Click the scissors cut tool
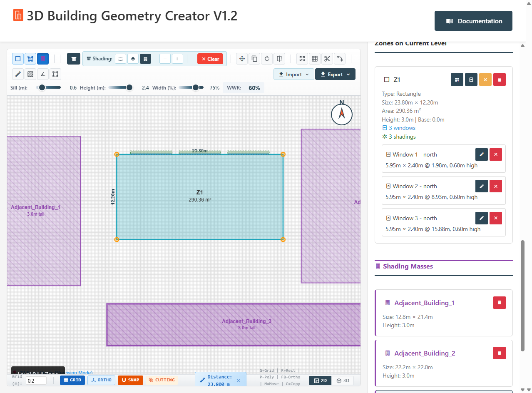The width and height of the screenshot is (532, 393). [327, 59]
